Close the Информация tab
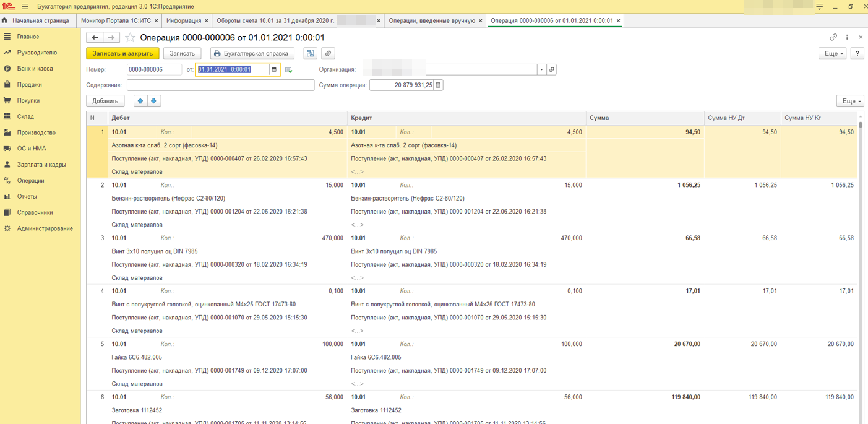868x424 pixels. coord(207,21)
